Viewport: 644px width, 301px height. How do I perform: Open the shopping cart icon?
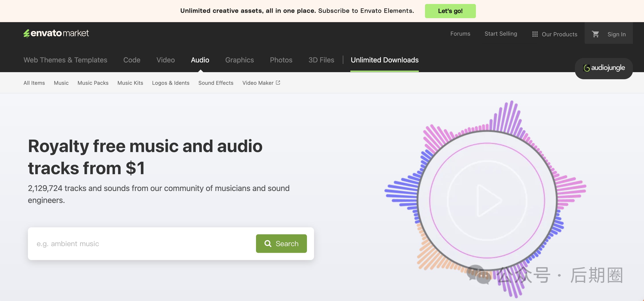pyautogui.click(x=595, y=34)
